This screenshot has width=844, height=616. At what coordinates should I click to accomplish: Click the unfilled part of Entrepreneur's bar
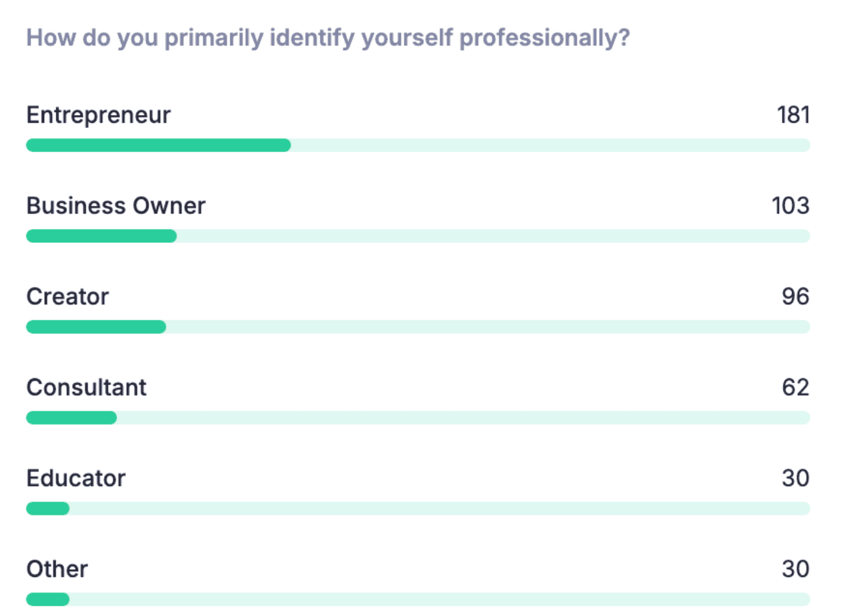[551, 146]
